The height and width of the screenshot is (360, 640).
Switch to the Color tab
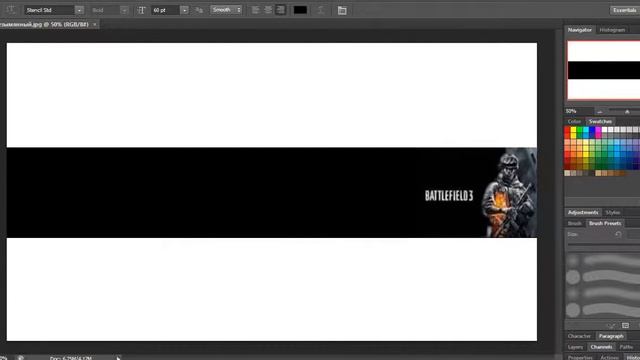(574, 122)
